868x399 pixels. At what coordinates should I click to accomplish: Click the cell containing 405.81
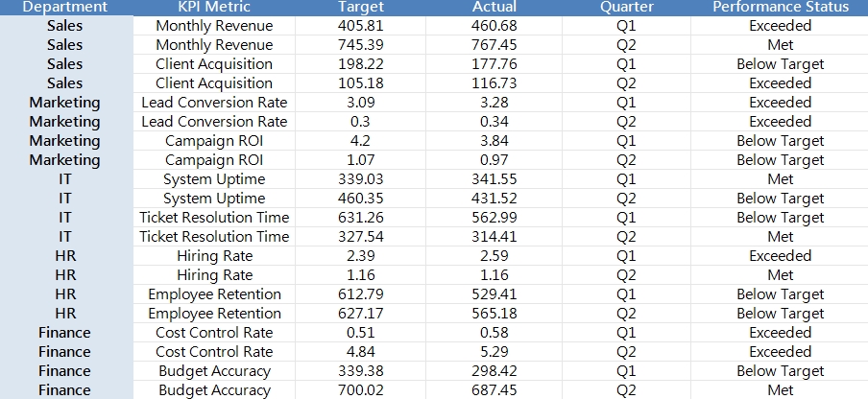pyautogui.click(x=361, y=26)
